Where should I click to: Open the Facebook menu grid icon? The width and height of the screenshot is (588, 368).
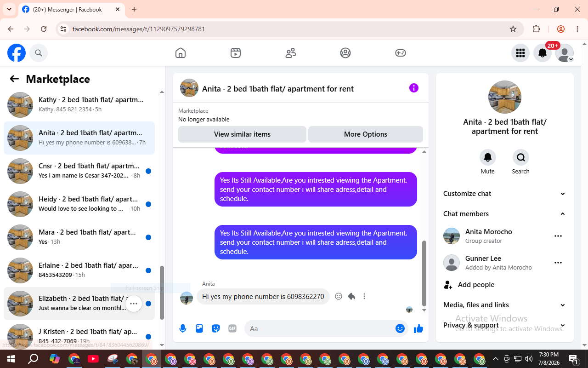pos(520,53)
